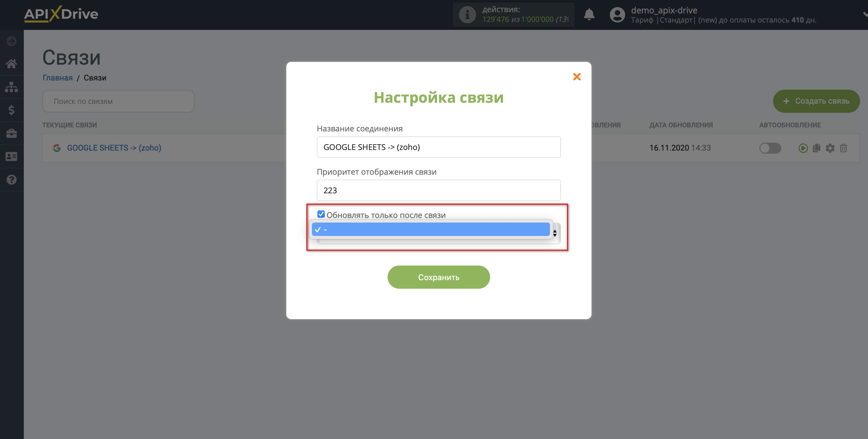This screenshot has width=868, height=439.
Task: Click the действия counter 129'476
Action: (495, 20)
